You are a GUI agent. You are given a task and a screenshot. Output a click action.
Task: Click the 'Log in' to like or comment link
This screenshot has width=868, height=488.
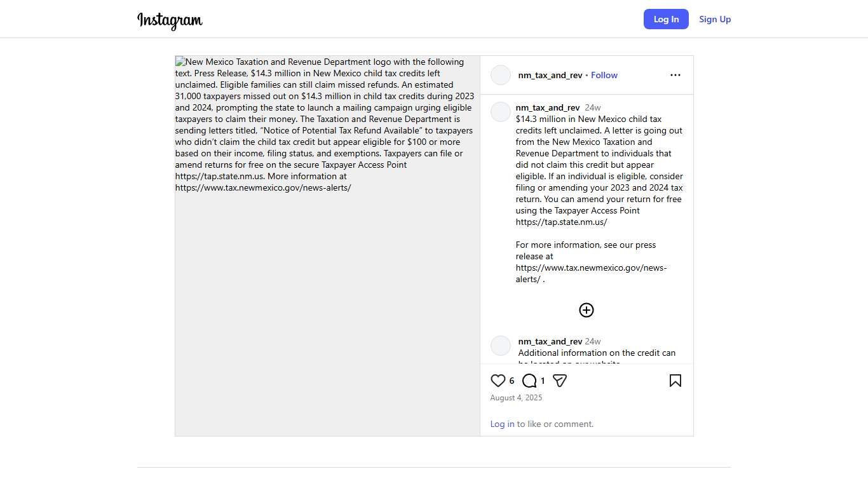(502, 424)
